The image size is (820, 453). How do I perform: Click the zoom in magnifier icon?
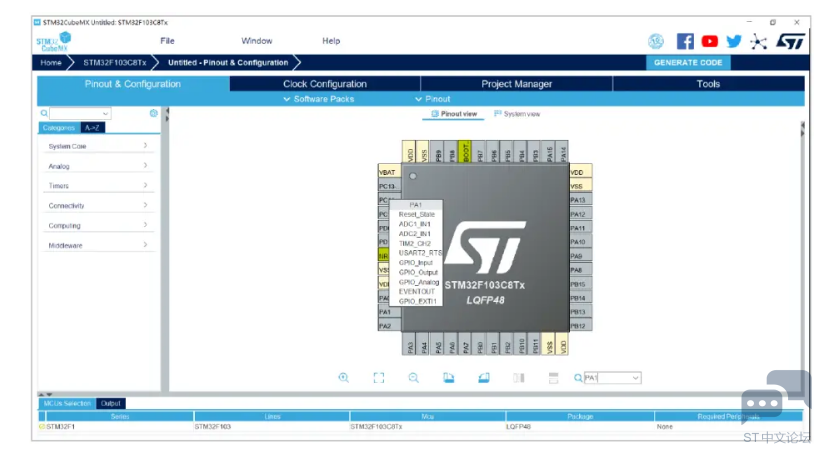(344, 377)
